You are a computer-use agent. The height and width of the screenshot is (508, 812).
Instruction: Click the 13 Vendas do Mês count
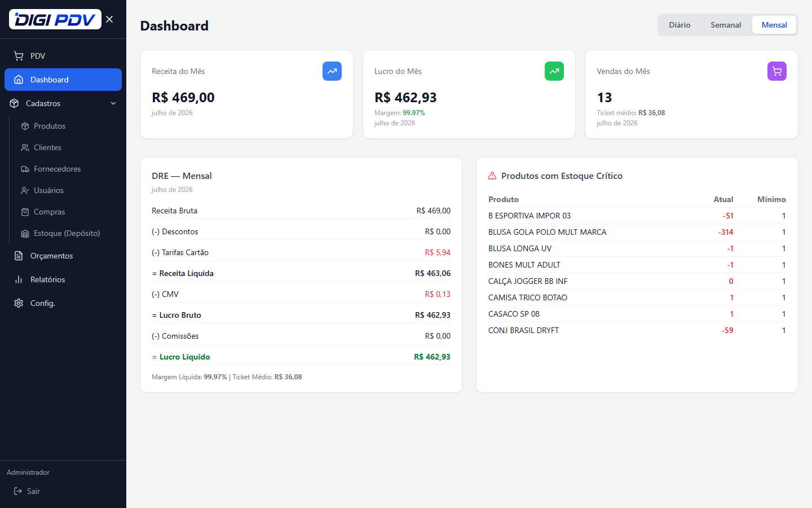point(604,97)
